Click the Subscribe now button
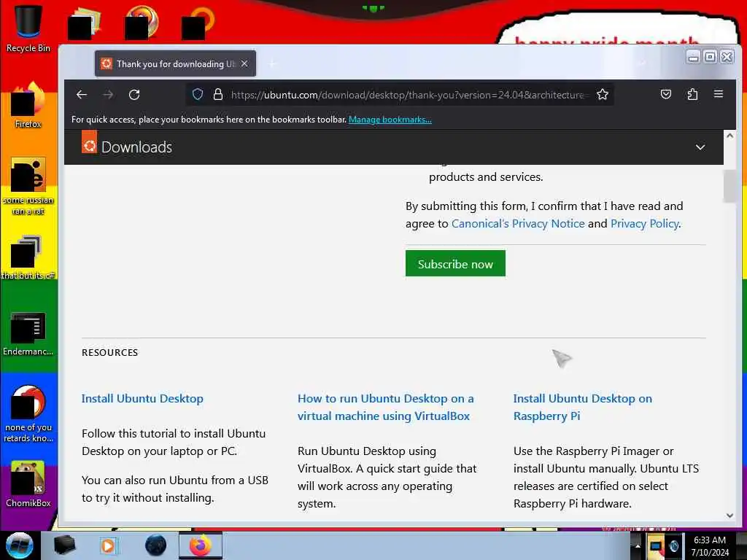Image resolution: width=747 pixels, height=560 pixels. pos(455,263)
